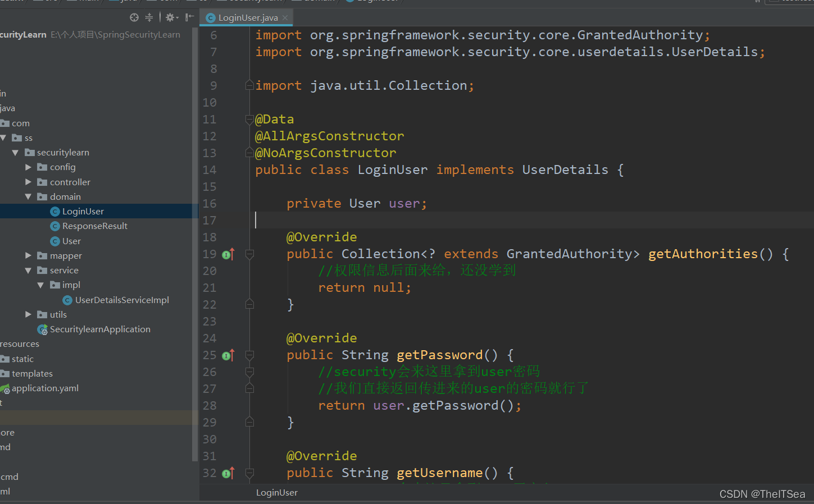Fold getUsername method at line 32
The width and height of the screenshot is (814, 504).
249,473
